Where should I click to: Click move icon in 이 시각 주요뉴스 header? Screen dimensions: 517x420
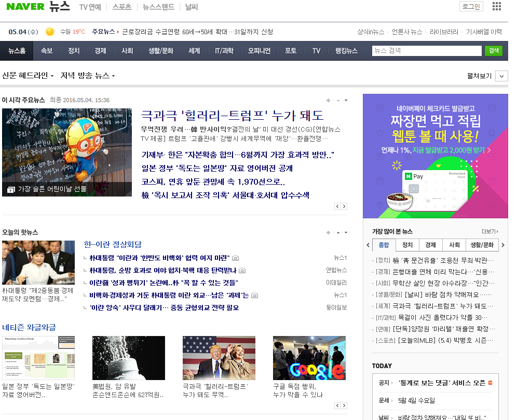(x=329, y=100)
